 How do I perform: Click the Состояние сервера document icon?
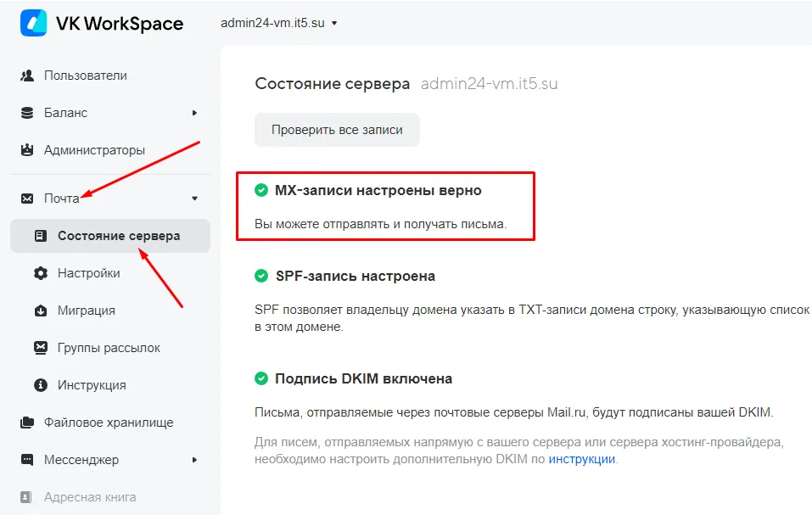pyautogui.click(x=41, y=236)
